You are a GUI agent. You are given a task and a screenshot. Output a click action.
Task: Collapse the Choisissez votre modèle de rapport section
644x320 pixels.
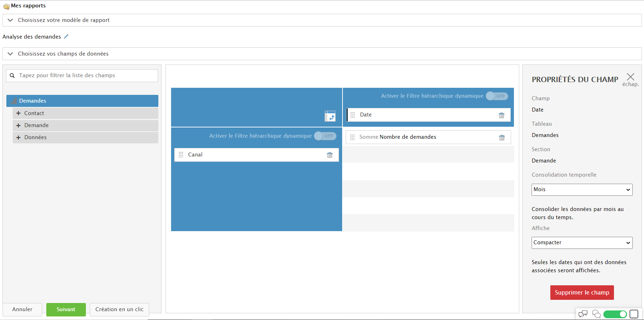point(11,20)
